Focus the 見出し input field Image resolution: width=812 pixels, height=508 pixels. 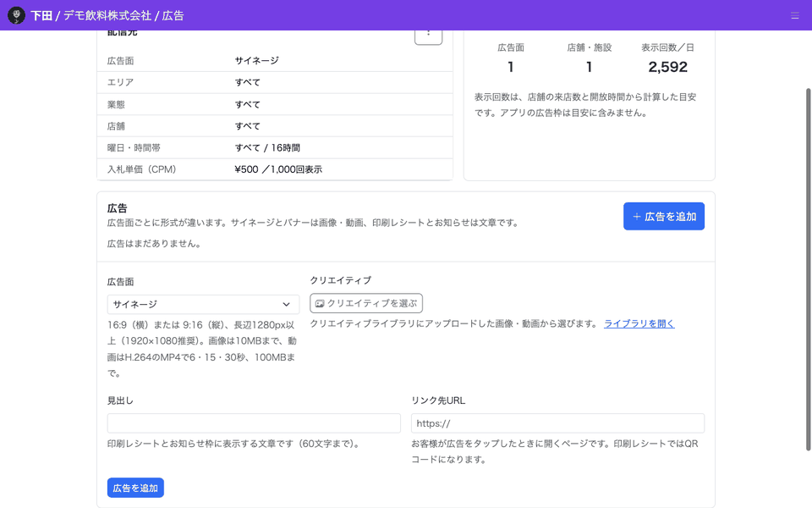pyautogui.click(x=254, y=423)
